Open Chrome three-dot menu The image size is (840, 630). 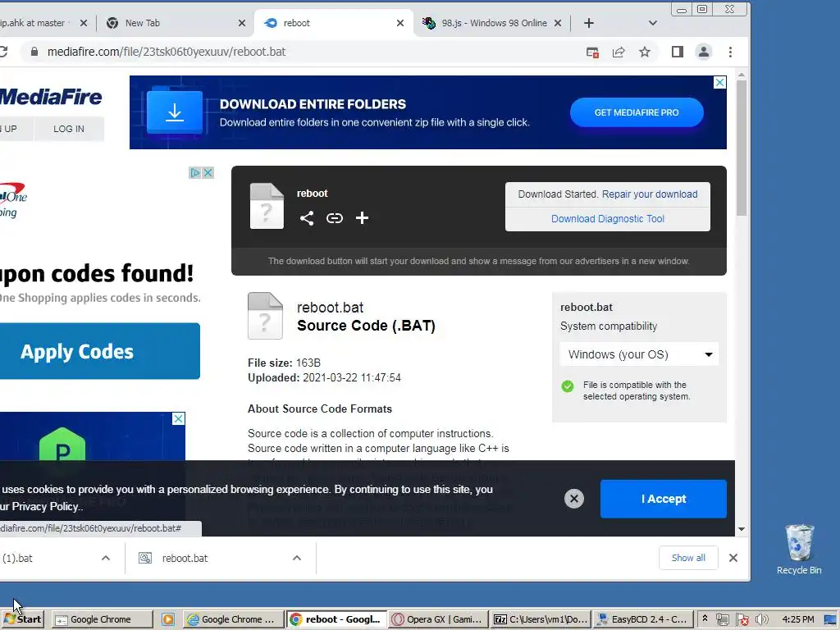[x=730, y=52]
